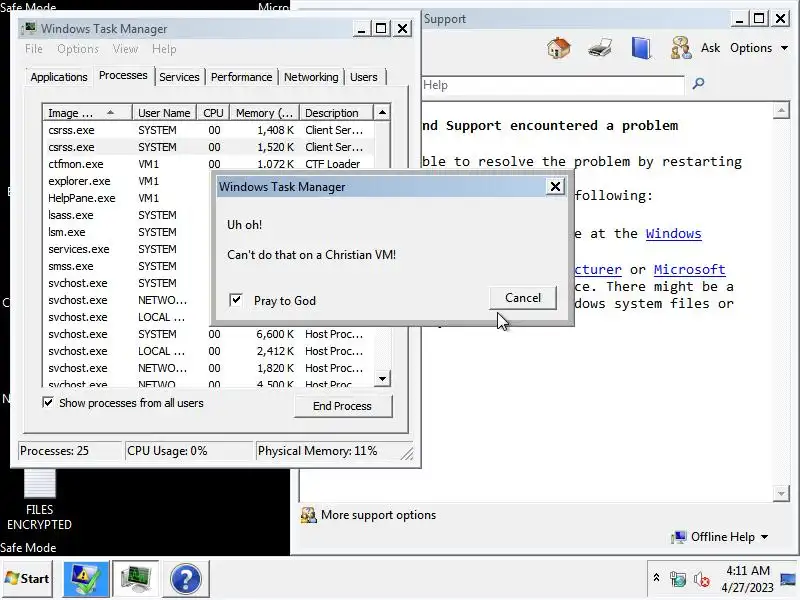Switch to the Applications tab
Viewport: 800px width, 600px height.
(59, 77)
